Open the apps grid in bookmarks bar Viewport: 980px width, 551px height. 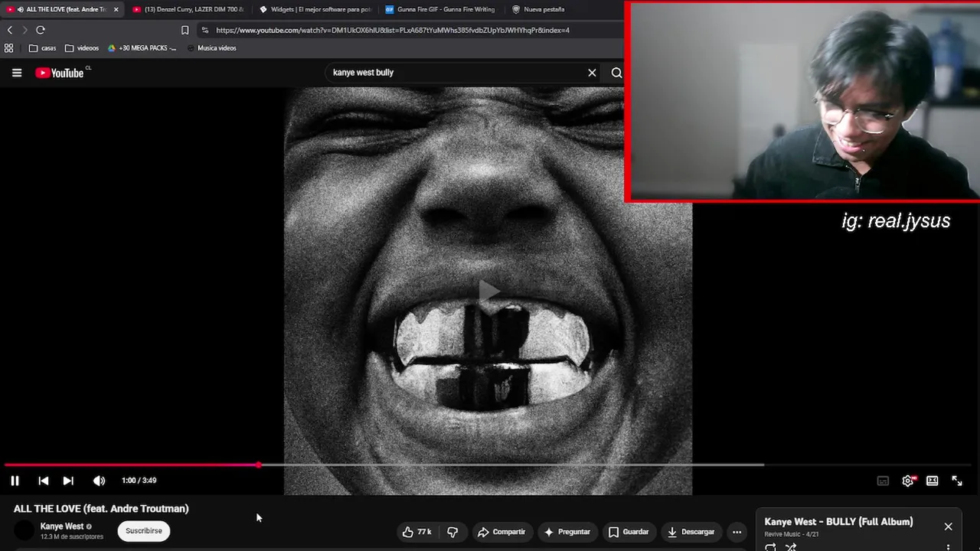point(9,47)
